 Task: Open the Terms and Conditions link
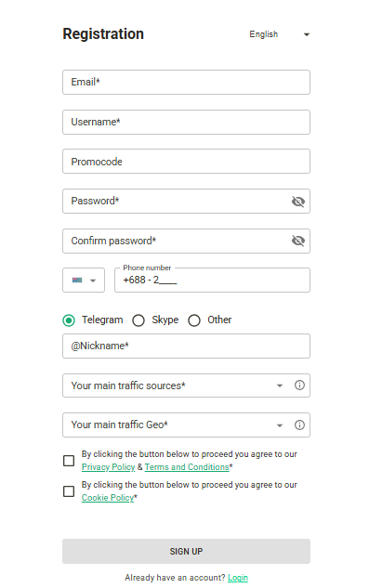click(187, 467)
